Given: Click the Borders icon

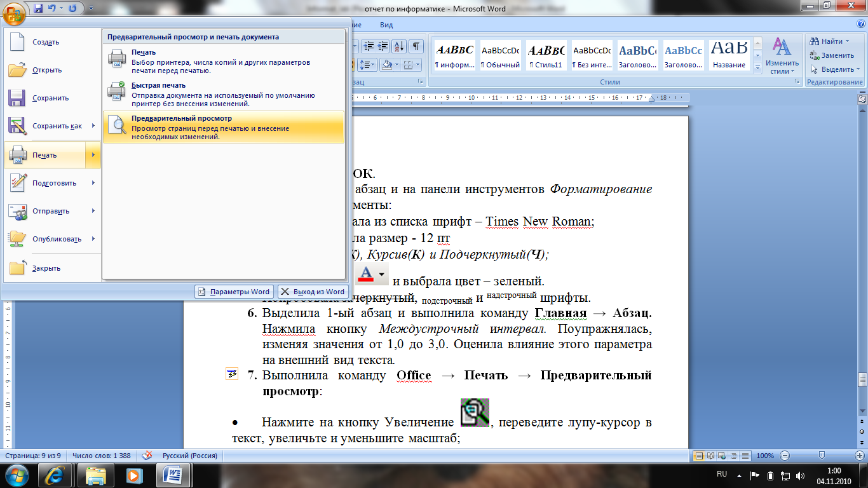Looking at the screenshot, I should click(408, 65).
